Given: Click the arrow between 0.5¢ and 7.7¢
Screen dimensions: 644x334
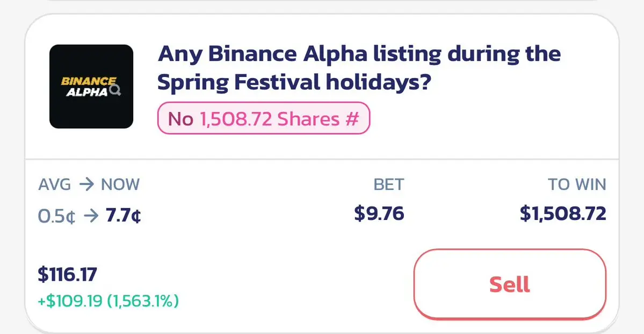Looking at the screenshot, I should click(91, 216).
